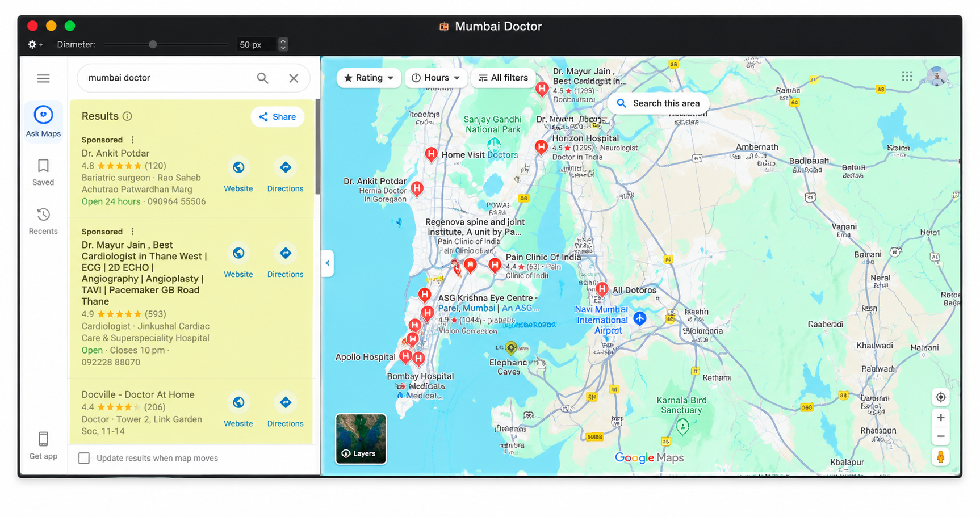Open options for second Sponsored listing

tap(133, 232)
